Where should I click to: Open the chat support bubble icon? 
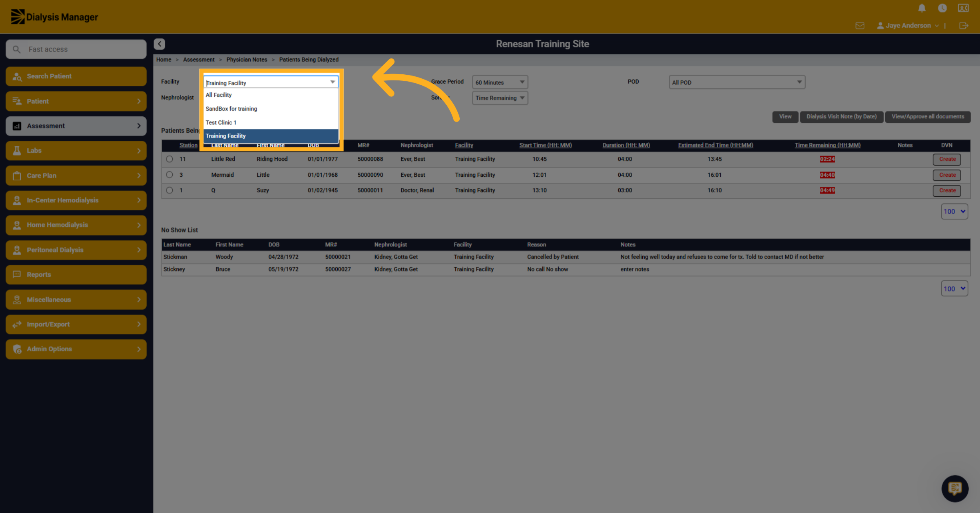tap(955, 488)
